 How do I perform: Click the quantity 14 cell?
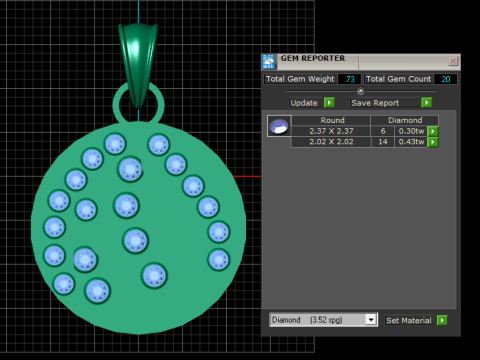pos(383,142)
